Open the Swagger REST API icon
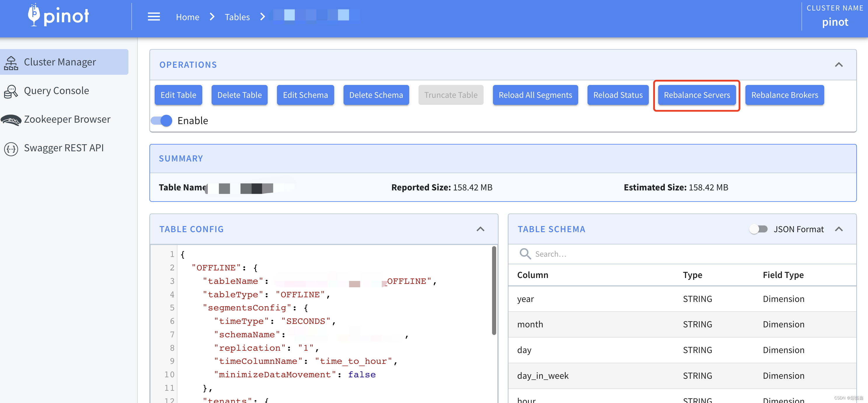The height and width of the screenshot is (403, 868). pyautogui.click(x=11, y=148)
